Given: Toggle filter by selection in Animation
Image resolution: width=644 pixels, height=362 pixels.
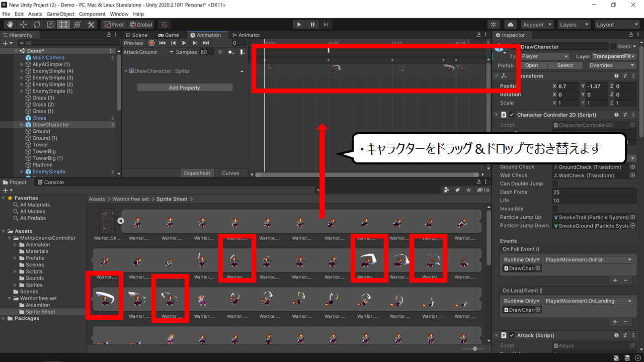Looking at the screenshot, I should click(220, 52).
